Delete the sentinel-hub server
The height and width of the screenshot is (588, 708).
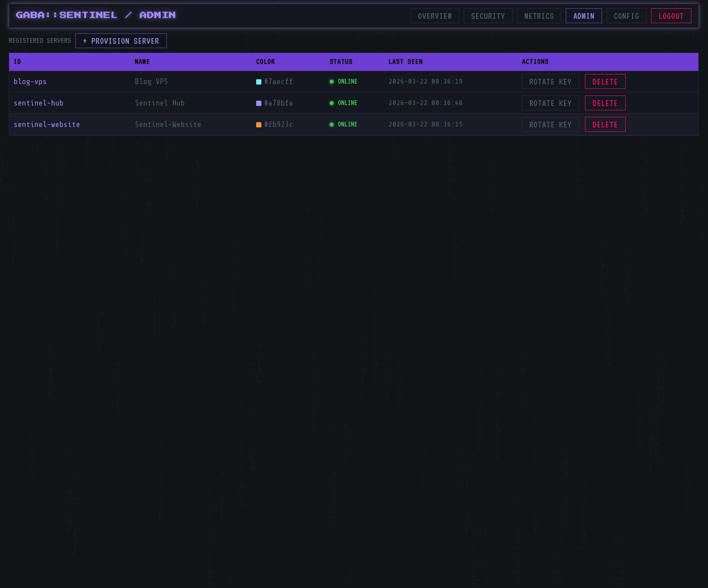(605, 103)
